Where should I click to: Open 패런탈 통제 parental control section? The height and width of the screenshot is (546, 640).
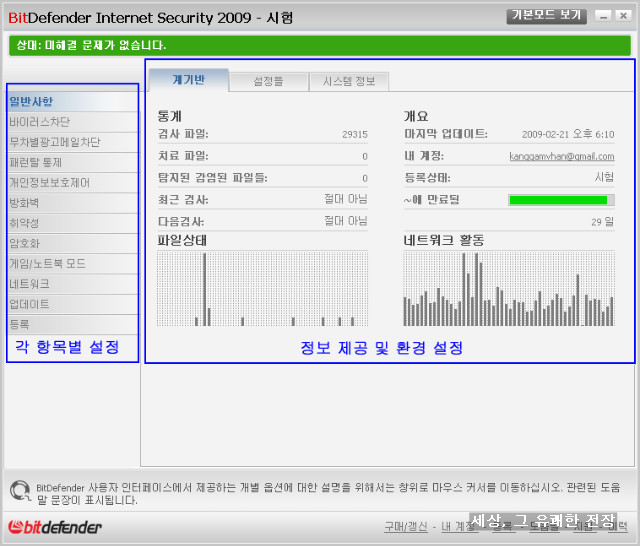tap(73, 163)
